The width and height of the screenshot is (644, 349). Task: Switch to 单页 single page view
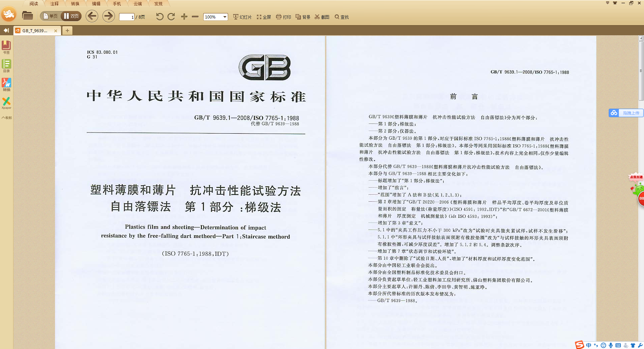(50, 16)
